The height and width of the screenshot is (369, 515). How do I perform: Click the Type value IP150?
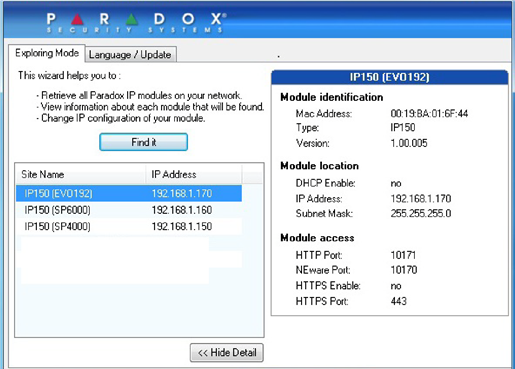pyautogui.click(x=403, y=128)
